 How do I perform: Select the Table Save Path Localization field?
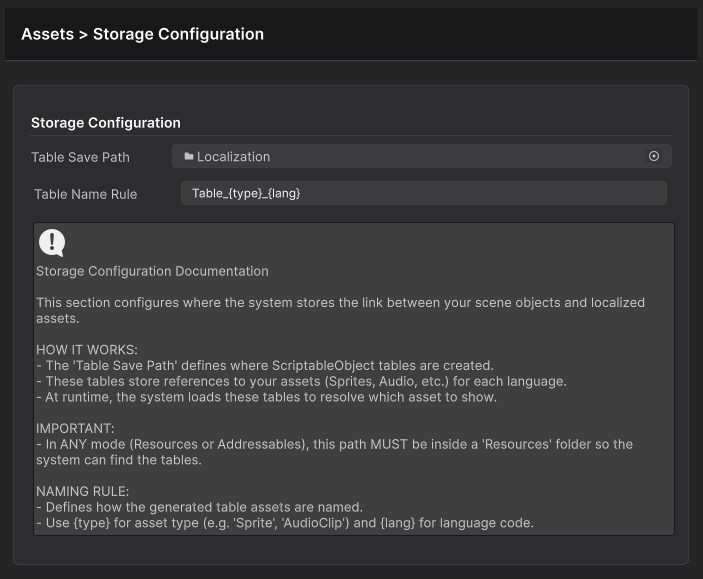(x=421, y=156)
